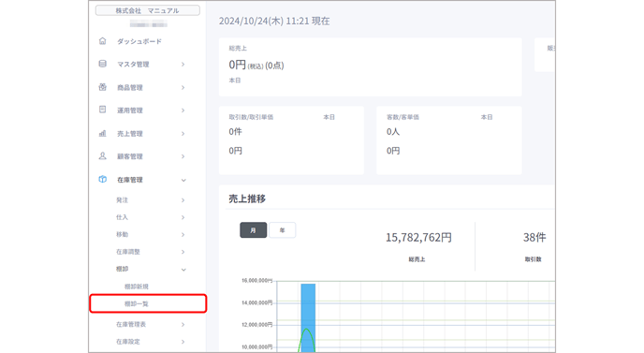
Task: Click the 12,000,000円 axis label
Action: [257, 325]
